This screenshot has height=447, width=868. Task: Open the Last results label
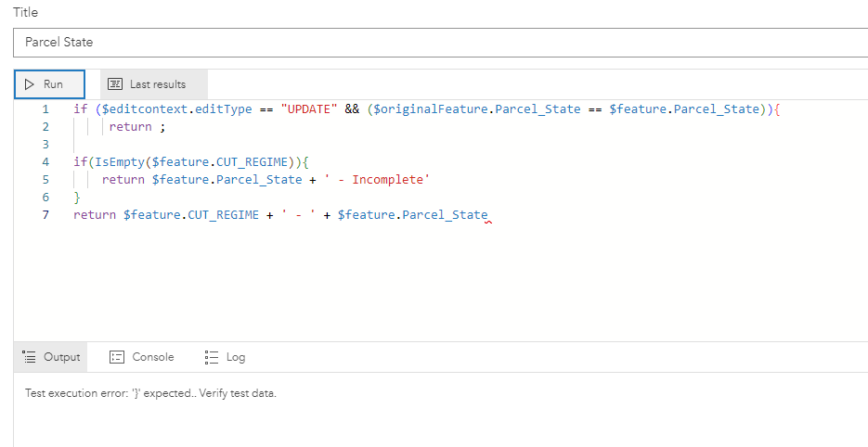158,84
